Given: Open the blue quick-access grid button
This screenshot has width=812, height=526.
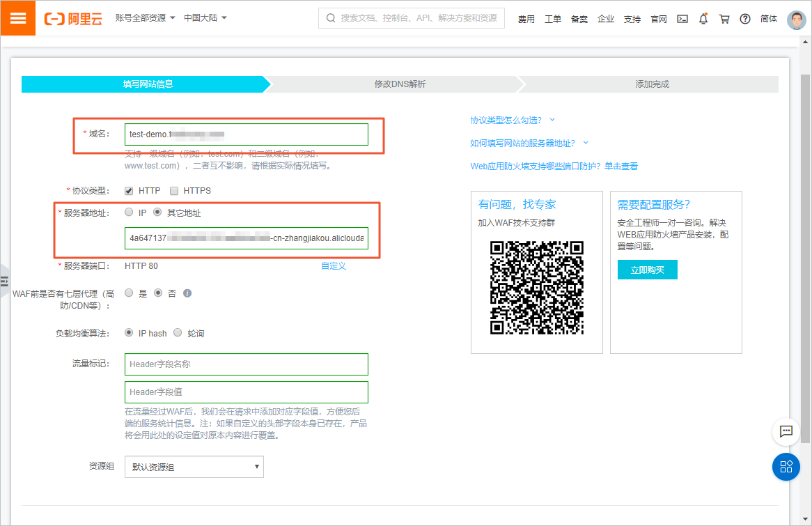Looking at the screenshot, I should tap(786, 466).
